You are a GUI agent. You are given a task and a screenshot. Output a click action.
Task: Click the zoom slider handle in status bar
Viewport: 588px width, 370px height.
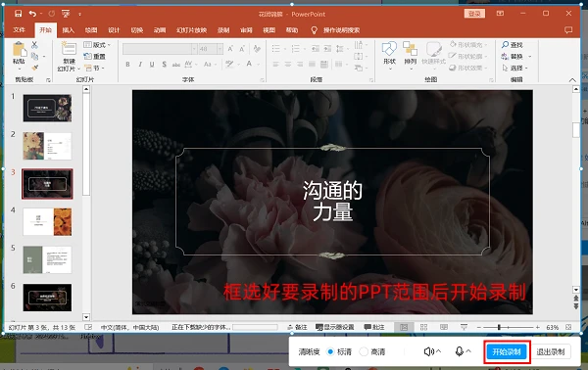click(499, 327)
